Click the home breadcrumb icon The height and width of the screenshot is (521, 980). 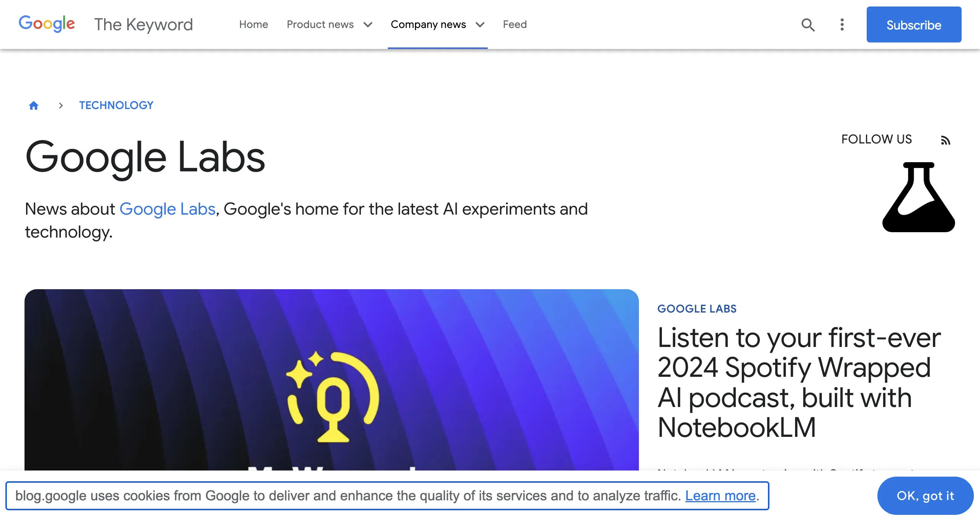coord(34,105)
